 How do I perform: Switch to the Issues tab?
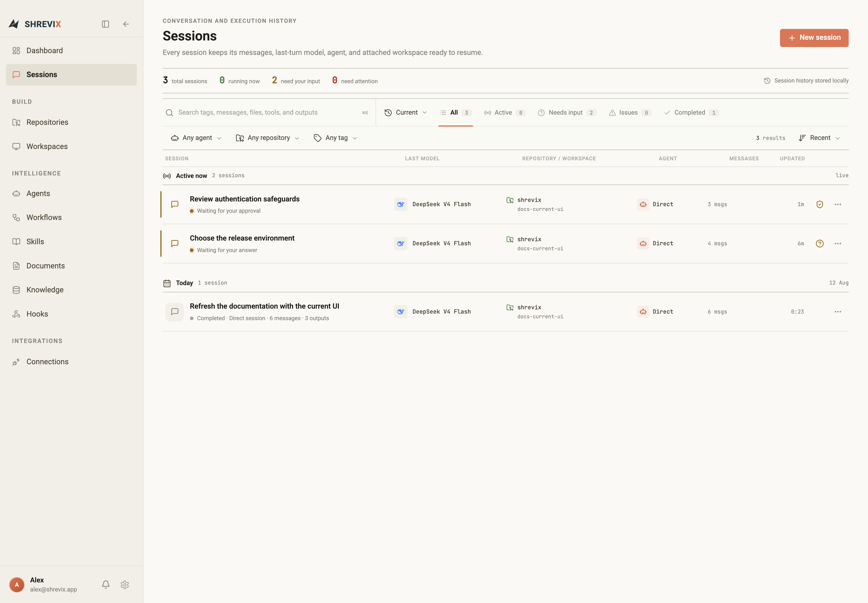(630, 113)
